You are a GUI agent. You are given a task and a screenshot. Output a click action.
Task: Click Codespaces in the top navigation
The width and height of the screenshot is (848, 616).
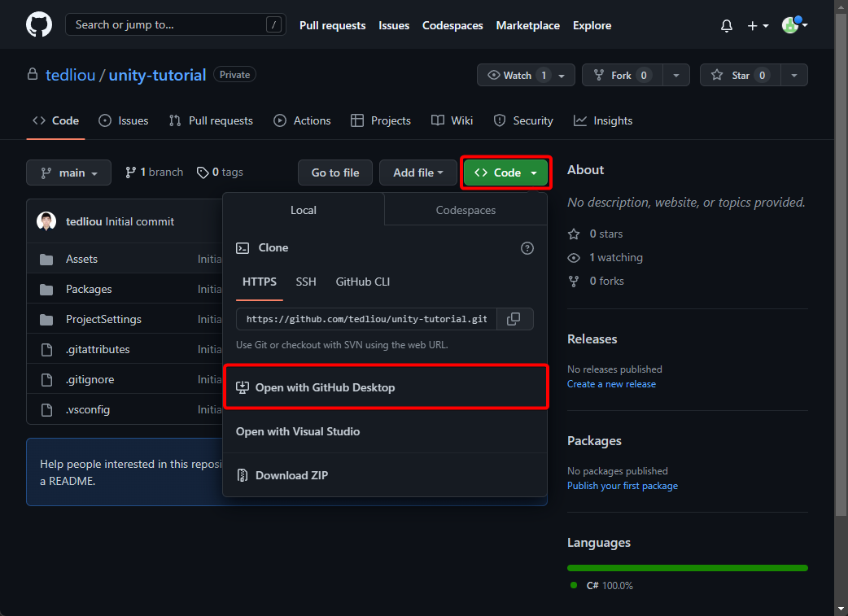coord(452,25)
